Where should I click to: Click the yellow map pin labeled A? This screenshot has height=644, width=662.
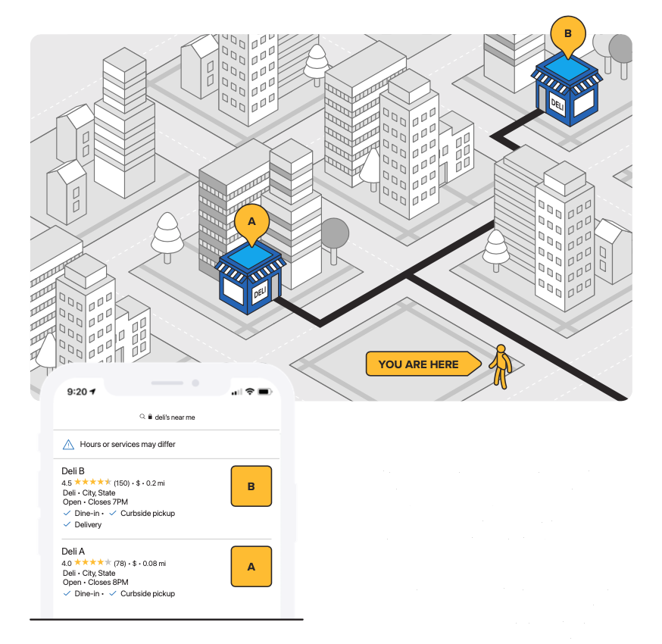click(x=251, y=225)
